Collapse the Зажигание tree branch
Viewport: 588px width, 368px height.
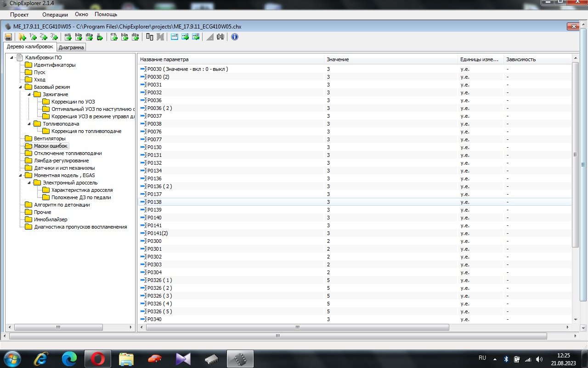(x=29, y=94)
